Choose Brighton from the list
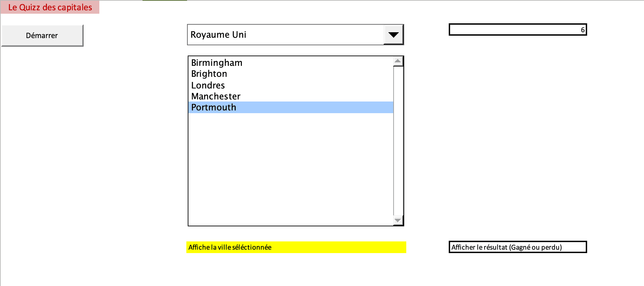This screenshot has height=286, width=644. tap(209, 74)
